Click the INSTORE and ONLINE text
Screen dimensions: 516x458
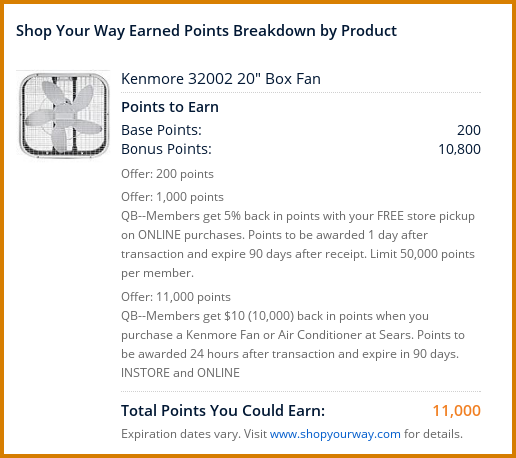coord(180,373)
